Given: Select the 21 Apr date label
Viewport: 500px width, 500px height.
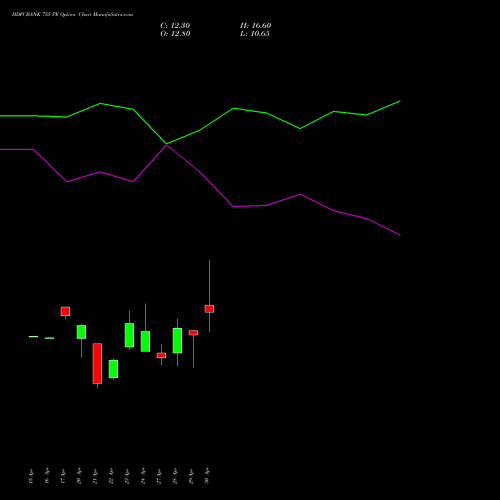Looking at the screenshot, I should pos(95,476).
